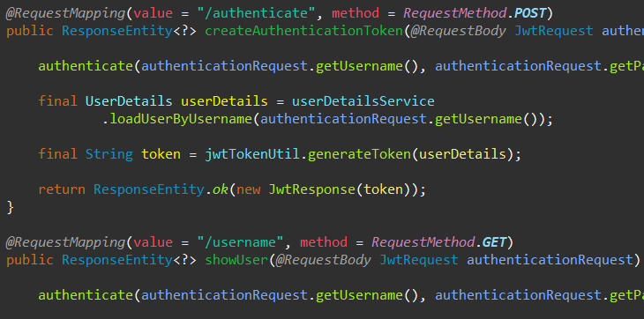The height and width of the screenshot is (319, 644).
Task: Click userDetails argument inside generateToken
Action: click(x=462, y=154)
